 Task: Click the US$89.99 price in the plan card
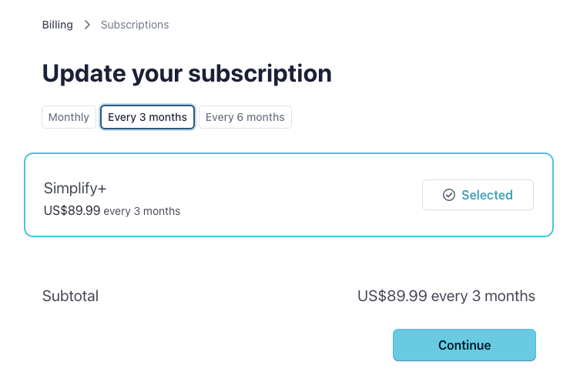(x=72, y=210)
